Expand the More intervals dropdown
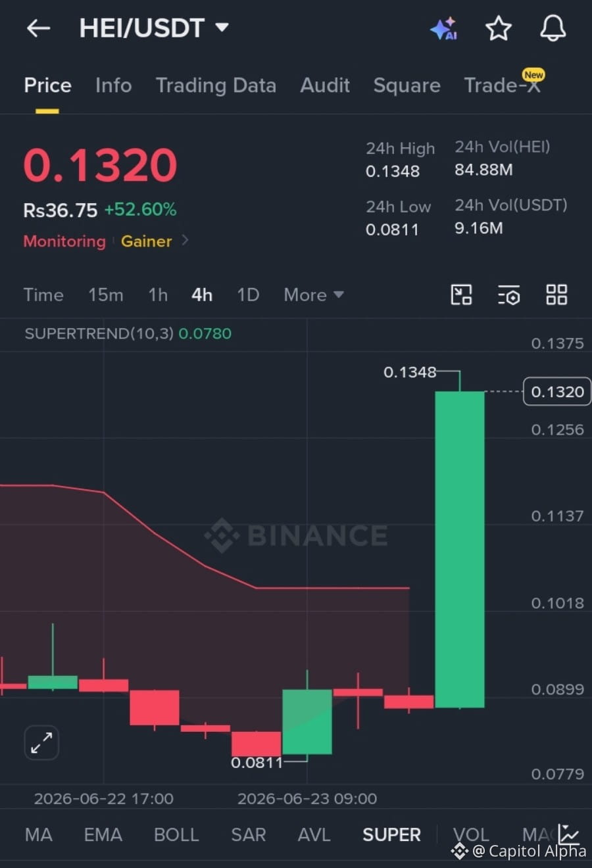This screenshot has width=592, height=868. [314, 295]
